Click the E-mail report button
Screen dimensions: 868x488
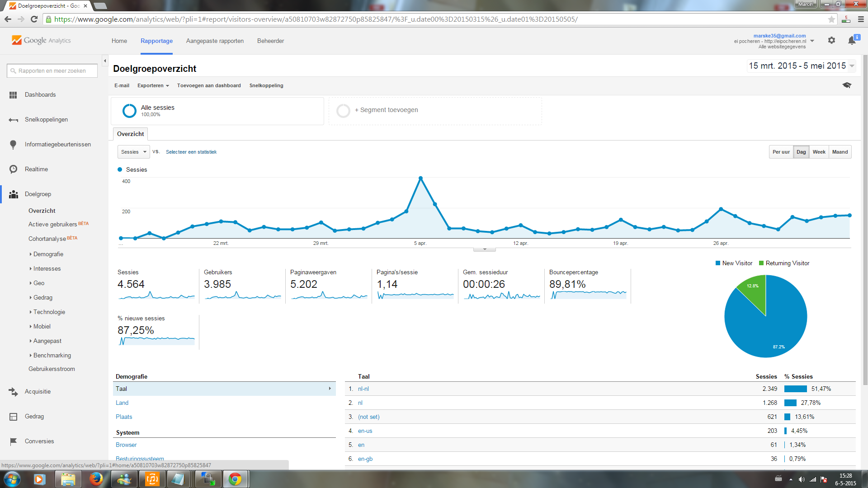[122, 85]
